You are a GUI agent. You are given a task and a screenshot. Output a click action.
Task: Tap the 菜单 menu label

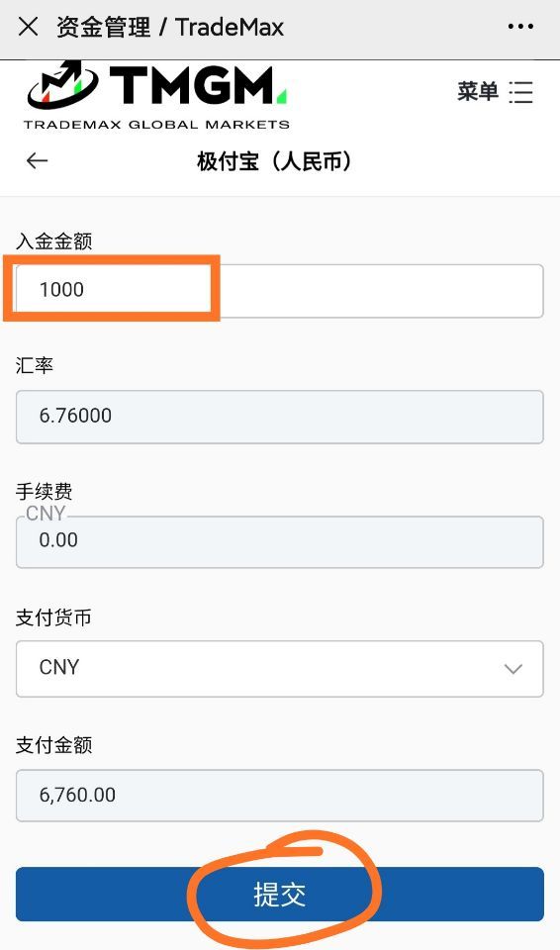coord(478,92)
